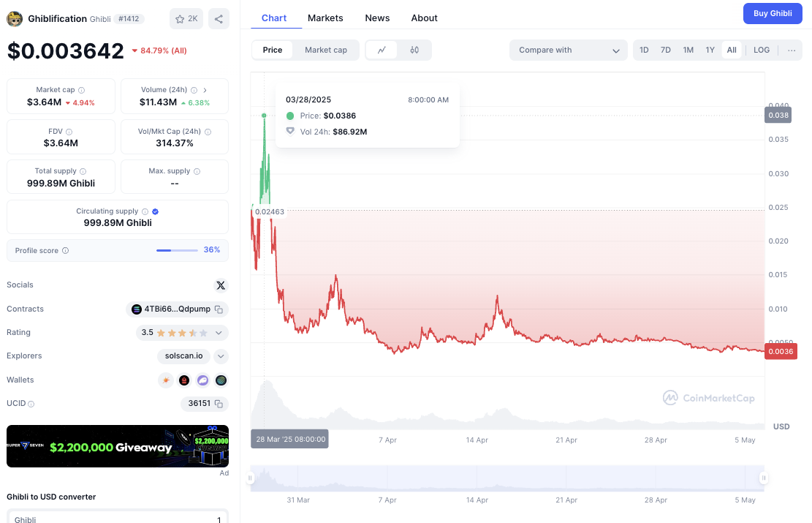Click the Ghiblification coin logo

point(15,19)
